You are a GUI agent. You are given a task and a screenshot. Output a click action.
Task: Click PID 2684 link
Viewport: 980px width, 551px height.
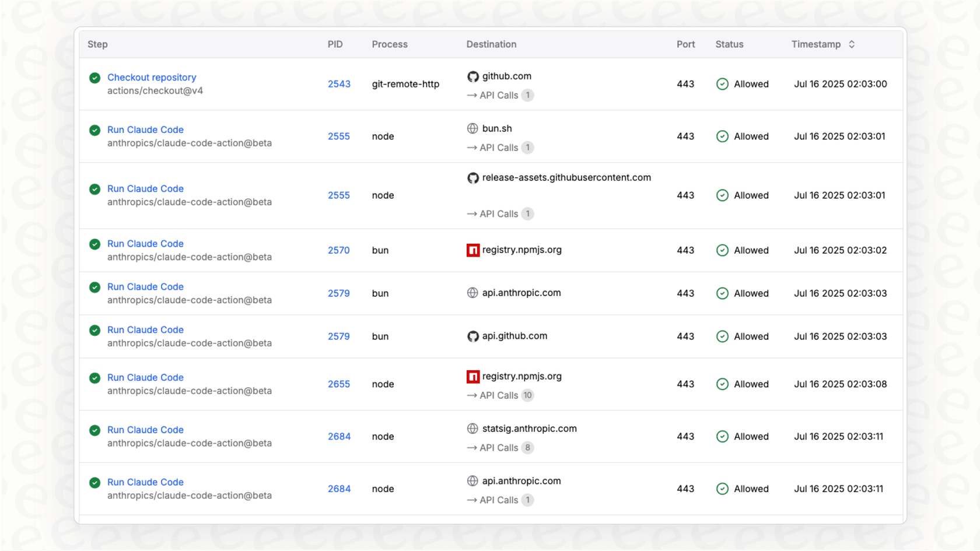click(339, 436)
